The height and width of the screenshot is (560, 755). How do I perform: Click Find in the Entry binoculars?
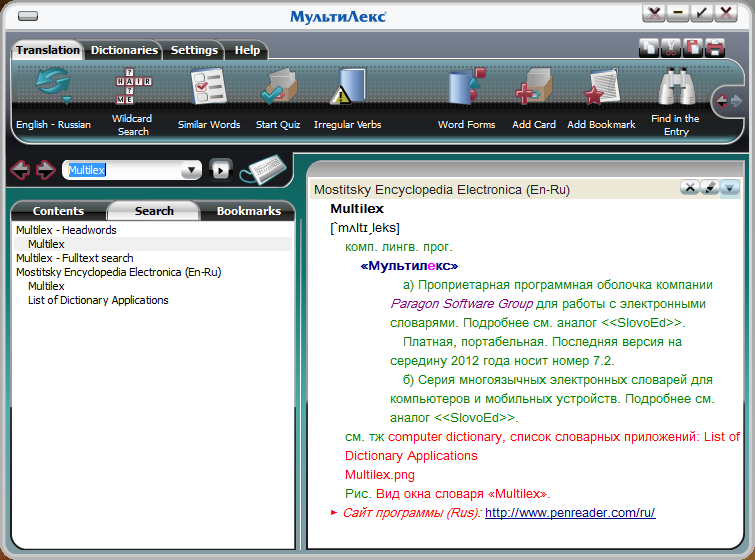(676, 87)
